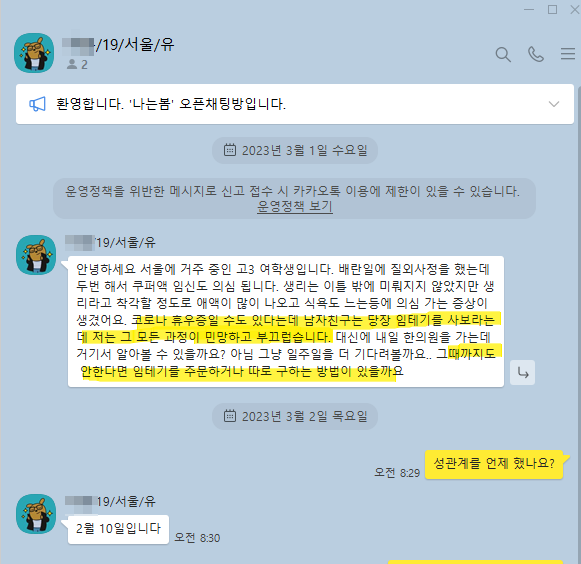Open the 2023년 3월 2일 목요일 date picker
Viewport: 581px width, 564px height.
[295, 417]
